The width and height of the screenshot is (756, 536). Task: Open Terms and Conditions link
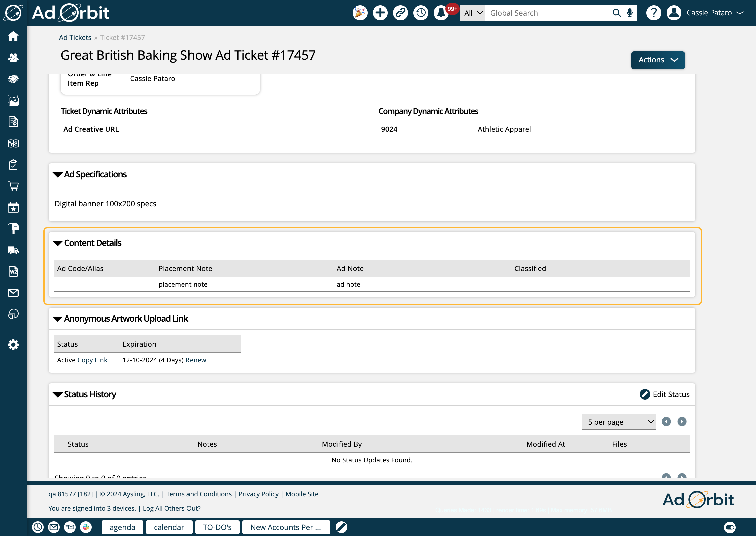point(199,494)
